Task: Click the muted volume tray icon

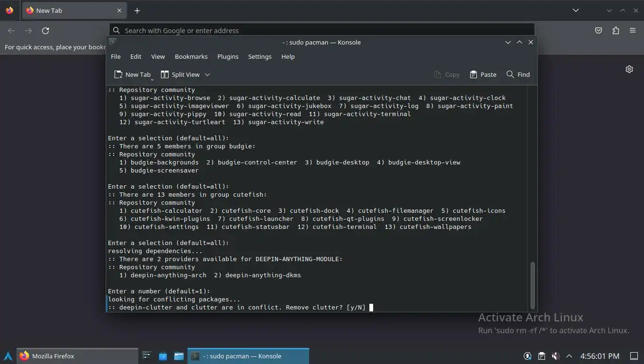Action: click(x=556, y=356)
